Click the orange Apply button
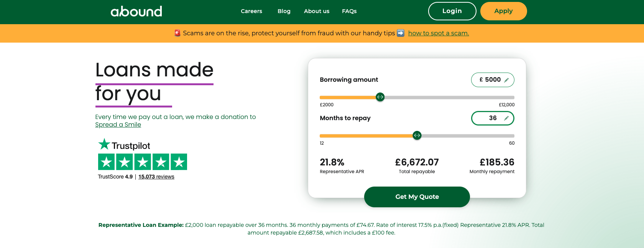The image size is (644, 248). 503,11
